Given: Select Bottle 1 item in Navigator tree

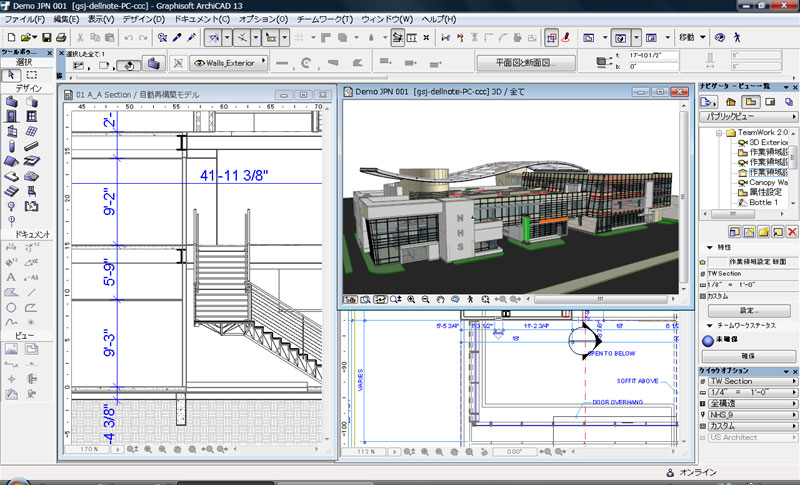Looking at the screenshot, I should (758, 202).
